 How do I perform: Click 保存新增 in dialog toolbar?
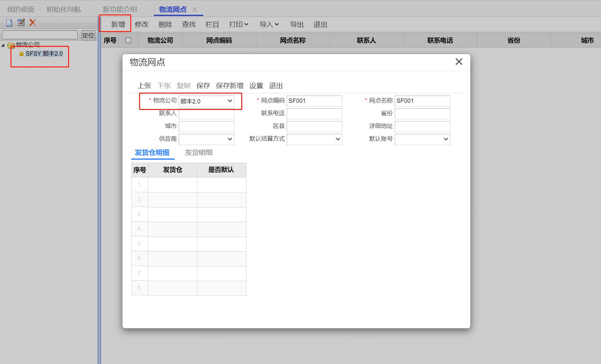coord(230,86)
